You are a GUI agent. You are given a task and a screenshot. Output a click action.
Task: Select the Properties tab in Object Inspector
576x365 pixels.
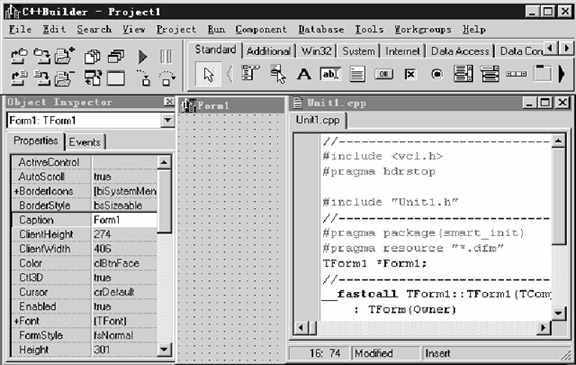[x=36, y=141]
